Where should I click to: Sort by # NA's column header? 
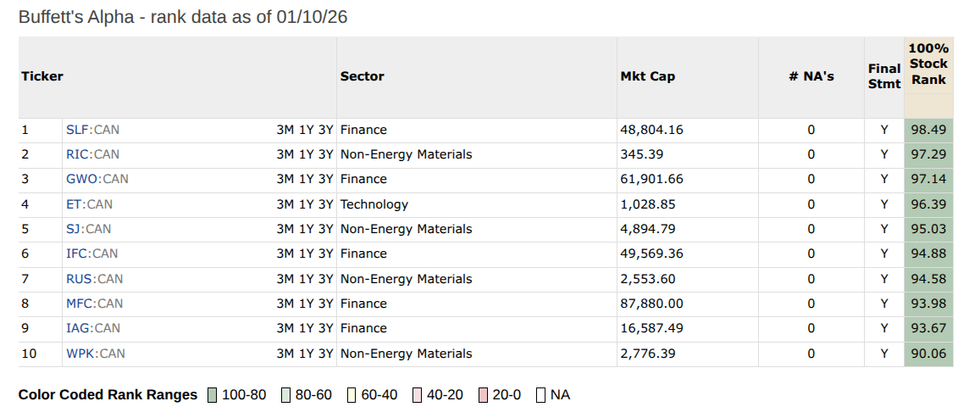coord(811,76)
